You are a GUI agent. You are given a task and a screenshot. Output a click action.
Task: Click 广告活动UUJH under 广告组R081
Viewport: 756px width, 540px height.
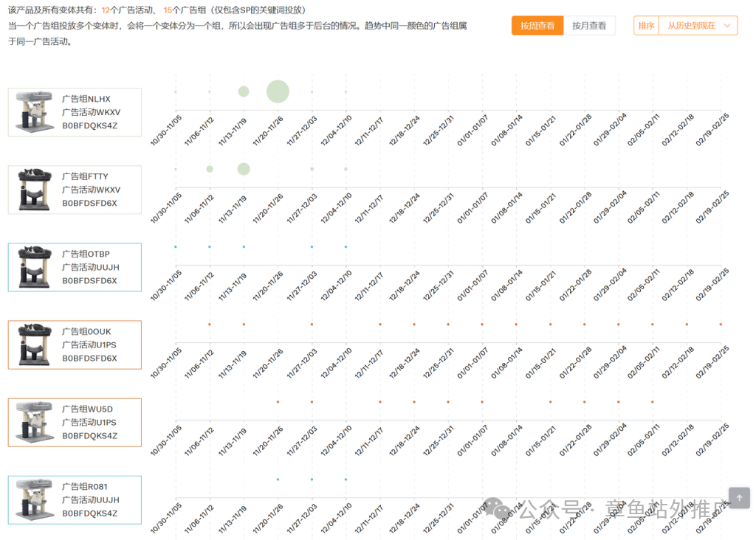click(x=91, y=500)
